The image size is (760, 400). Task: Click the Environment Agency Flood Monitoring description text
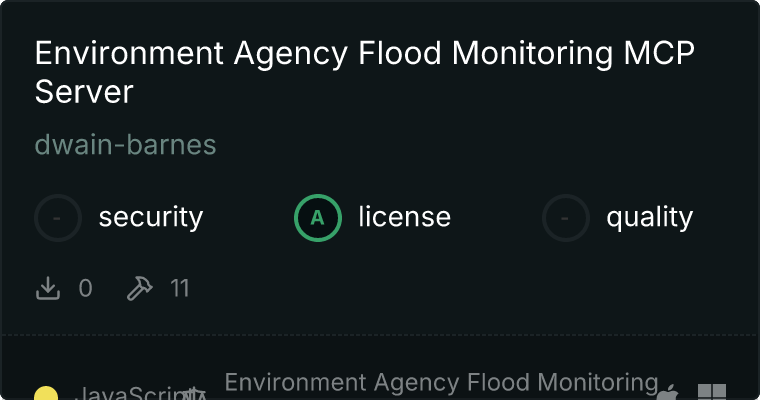441,382
